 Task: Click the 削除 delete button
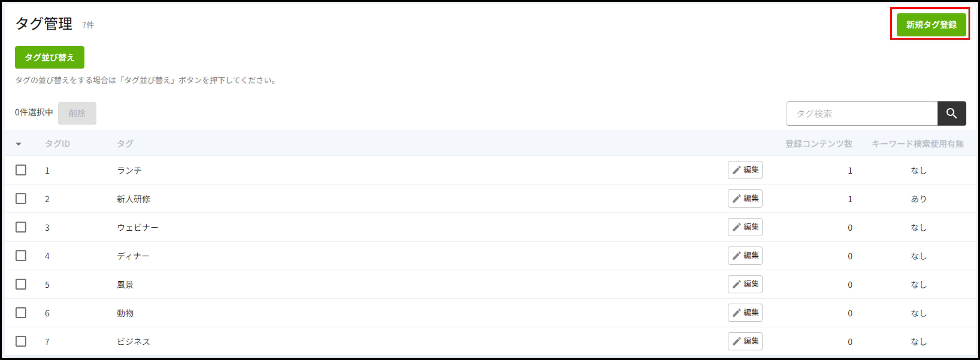(x=77, y=113)
